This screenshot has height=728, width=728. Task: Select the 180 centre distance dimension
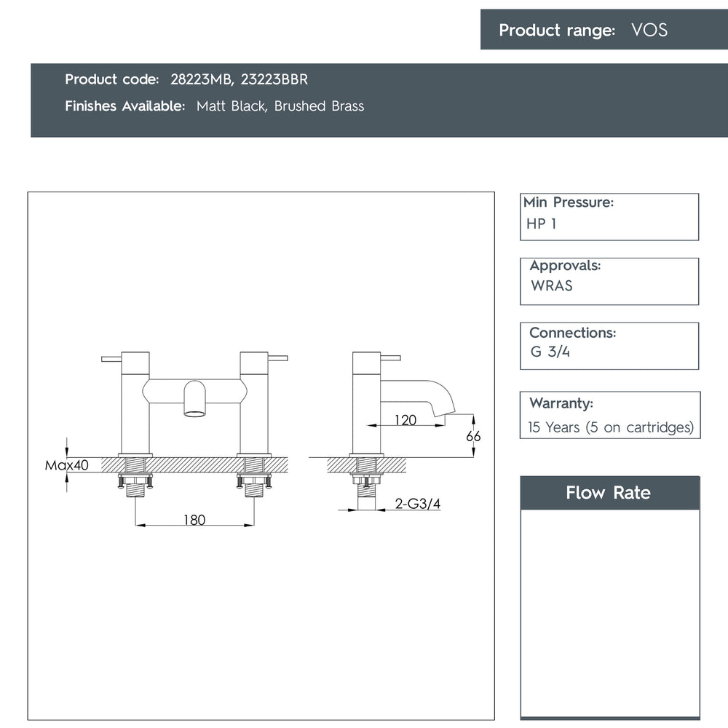tap(194, 520)
